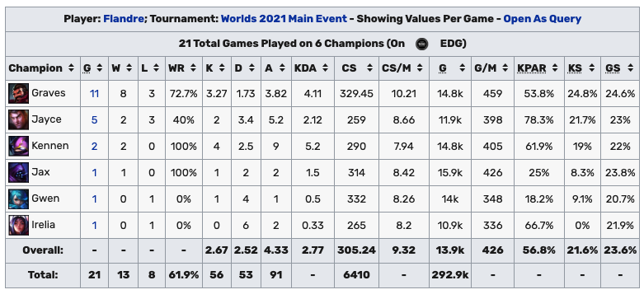
Task: Click the Kennen champion portrait icon
Action: coord(18,146)
